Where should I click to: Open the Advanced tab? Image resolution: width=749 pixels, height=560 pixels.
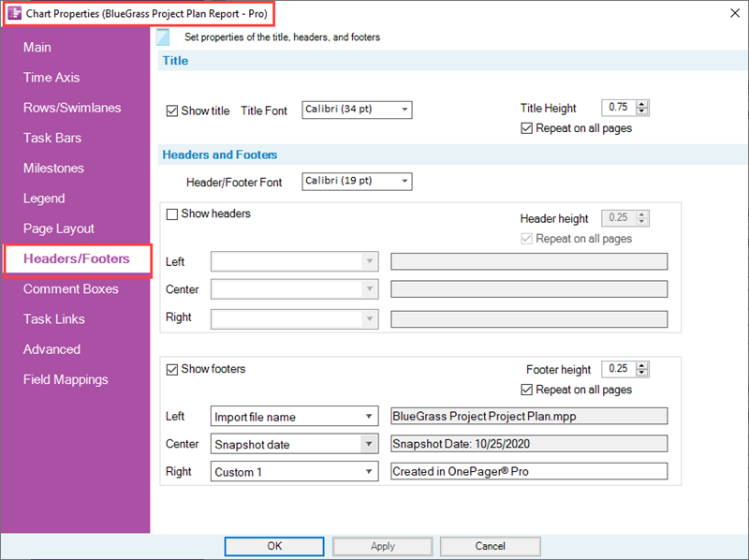click(x=51, y=349)
